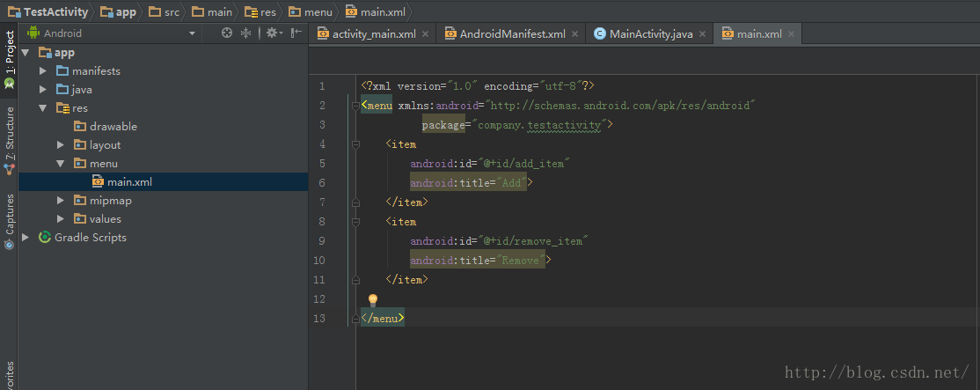This screenshot has height=390, width=980.
Task: Expand the mipmap folder
Action: pyautogui.click(x=61, y=201)
